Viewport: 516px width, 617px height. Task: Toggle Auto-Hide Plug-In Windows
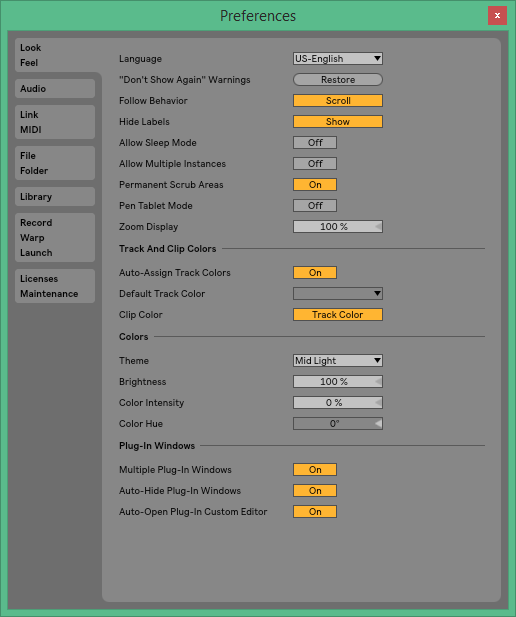[315, 491]
